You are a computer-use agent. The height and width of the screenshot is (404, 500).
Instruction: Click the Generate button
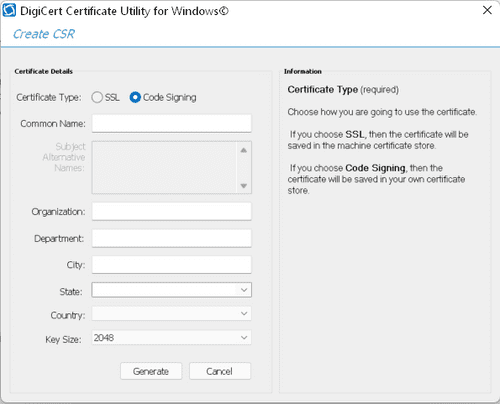[151, 371]
